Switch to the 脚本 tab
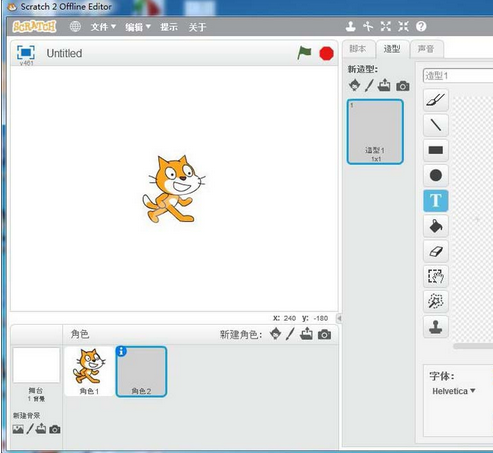Viewport: 493px width, 453px height. coord(358,49)
